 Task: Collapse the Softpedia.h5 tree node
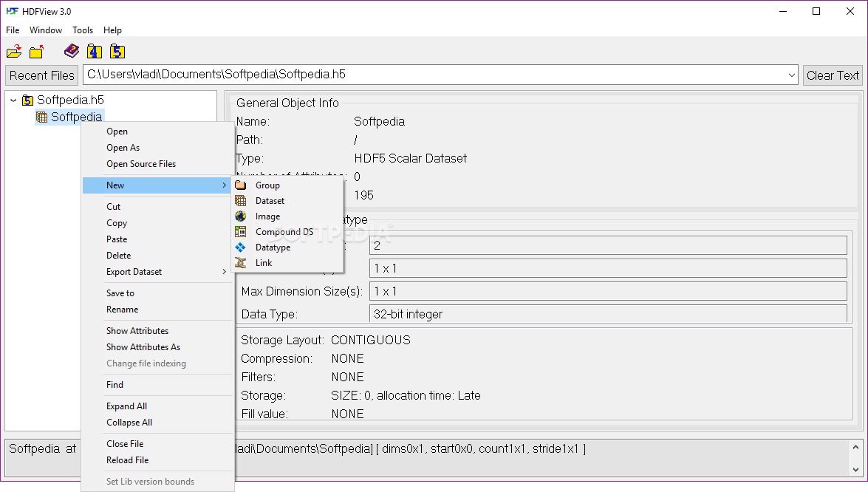13,100
